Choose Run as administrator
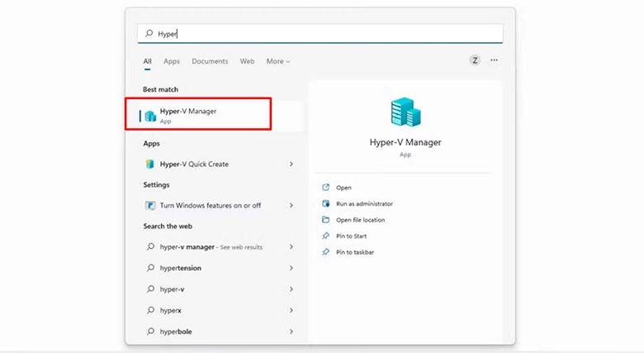This screenshot has height=353, width=644. point(364,203)
